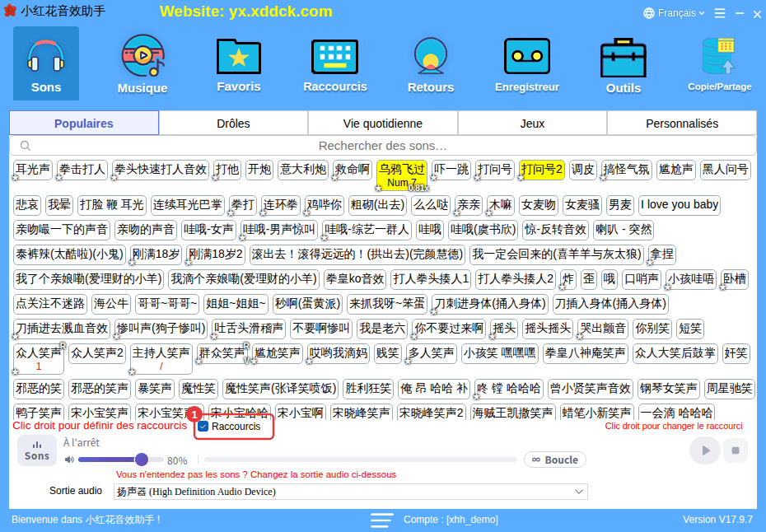The image size is (766, 532).
Task: Open the Favoris star folder
Action: [x=238, y=63]
